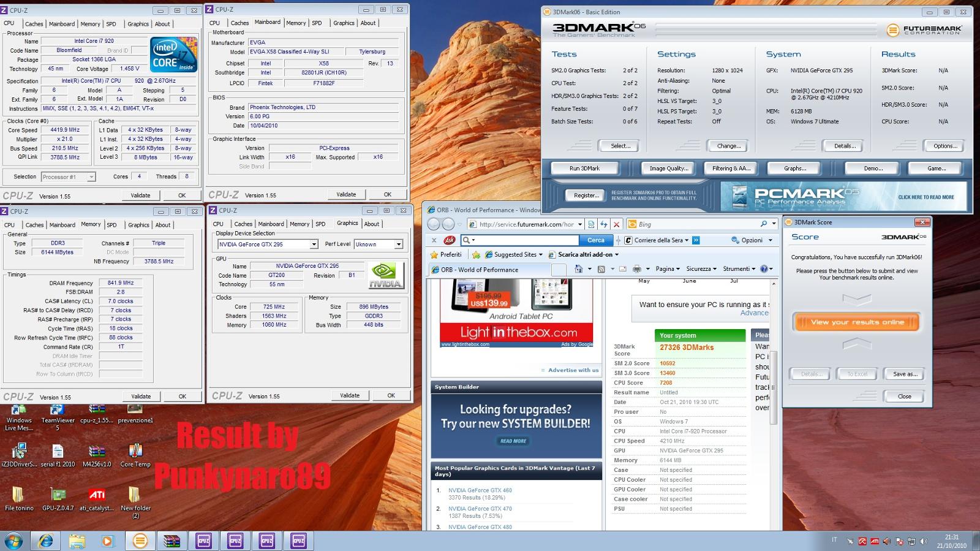Viewport: 980px width, 551px height.
Task: Open the TeamViewer 5 desktop shortcut
Action: (58, 417)
